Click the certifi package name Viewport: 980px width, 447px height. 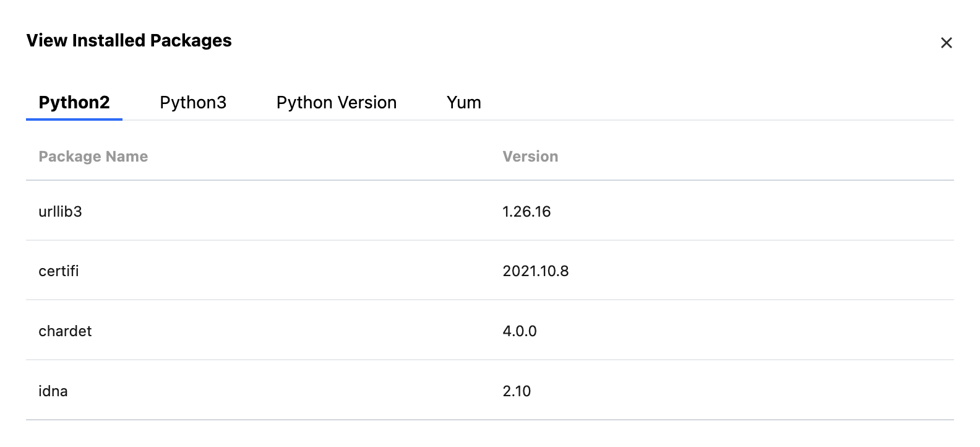click(59, 271)
